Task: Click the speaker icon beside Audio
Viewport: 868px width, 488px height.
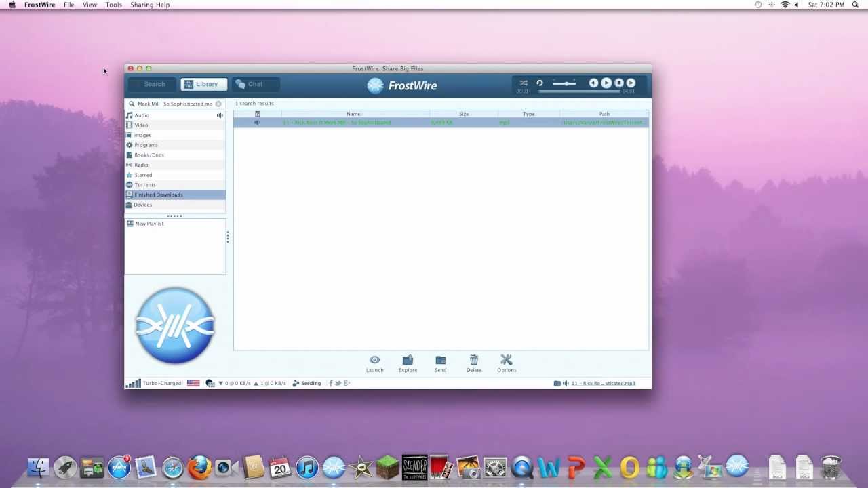Action: [220, 115]
